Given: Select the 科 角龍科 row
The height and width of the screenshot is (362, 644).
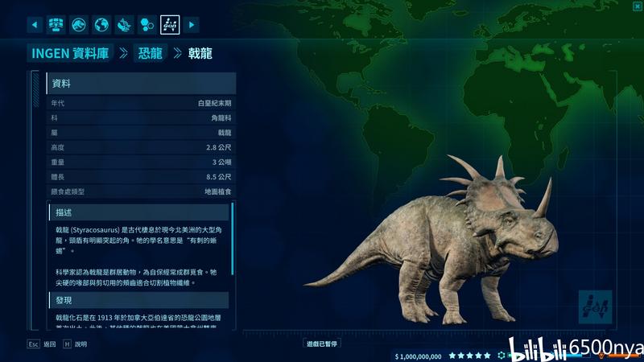Looking at the screenshot, I should pos(141,117).
